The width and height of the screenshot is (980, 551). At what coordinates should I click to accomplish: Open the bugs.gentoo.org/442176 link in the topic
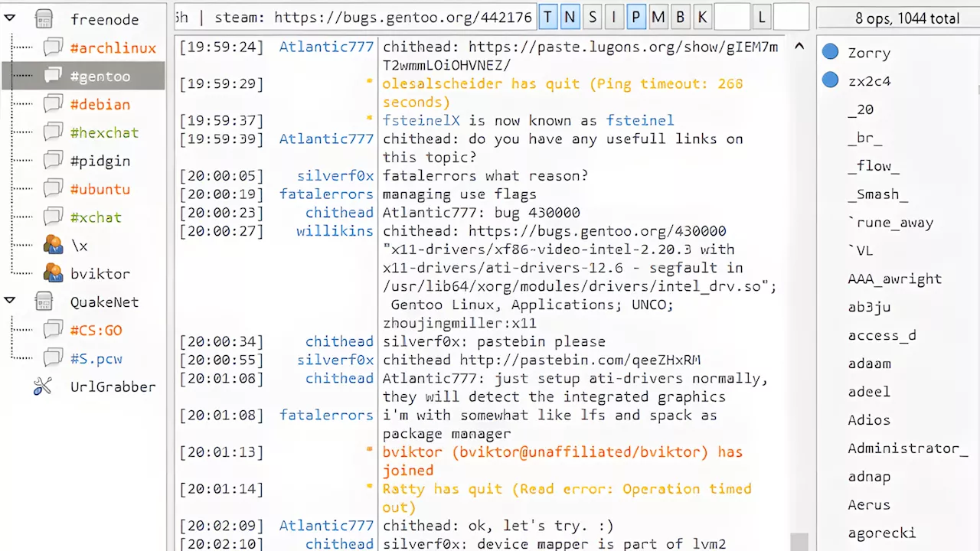[x=403, y=17]
